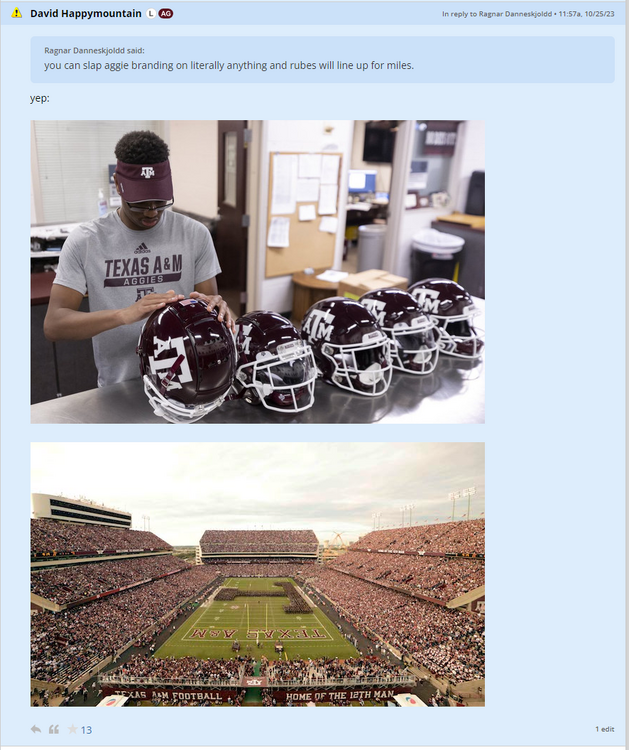Click the 11:57a, 10/25/23 post timestamp
This screenshot has width=629, height=750.
click(586, 14)
